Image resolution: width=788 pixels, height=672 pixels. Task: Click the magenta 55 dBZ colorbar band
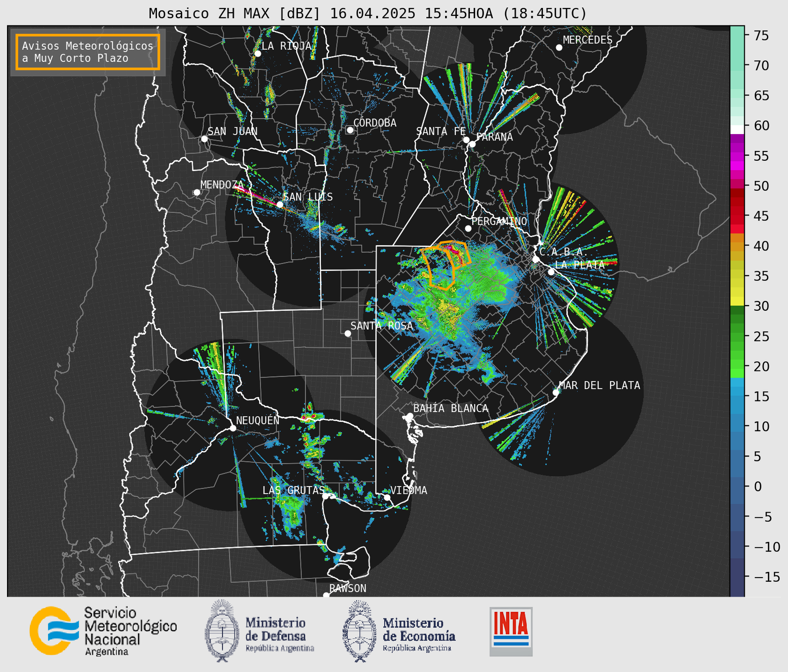click(x=737, y=156)
